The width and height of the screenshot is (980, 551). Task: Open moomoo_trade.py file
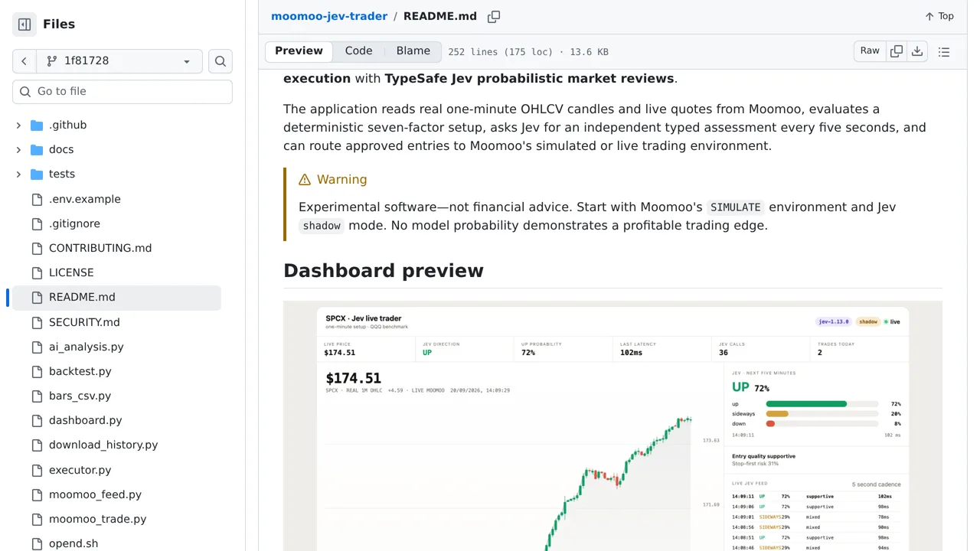pyautogui.click(x=97, y=519)
